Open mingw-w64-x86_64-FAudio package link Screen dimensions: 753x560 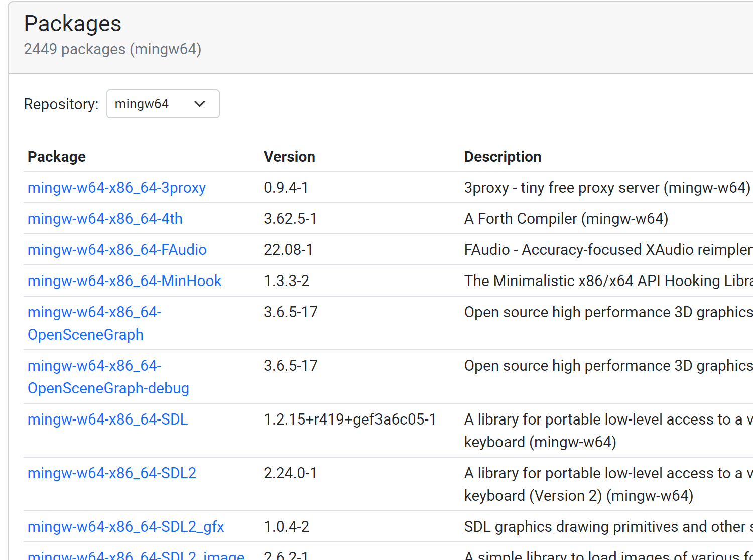click(x=117, y=250)
